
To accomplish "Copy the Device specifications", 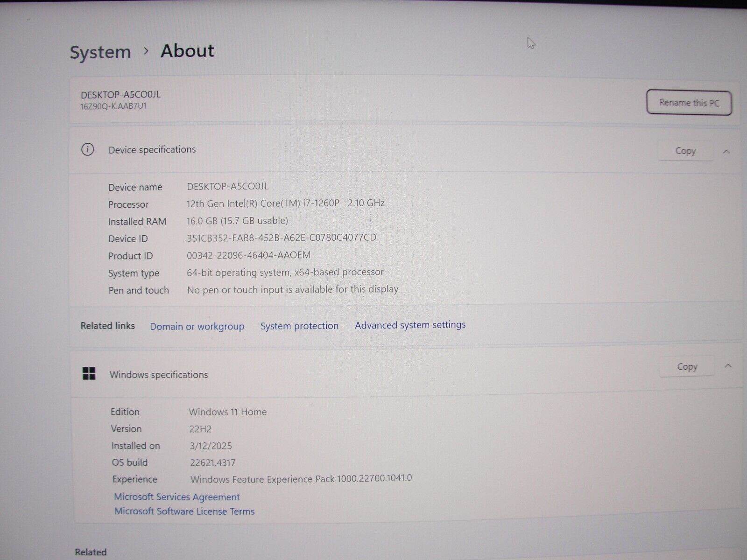I will (x=685, y=151).
